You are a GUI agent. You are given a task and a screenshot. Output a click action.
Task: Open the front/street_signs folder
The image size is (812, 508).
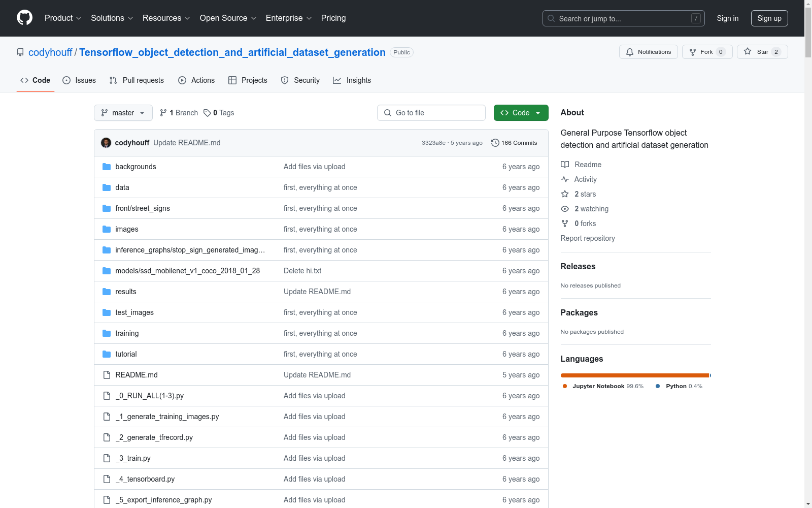(143, 208)
